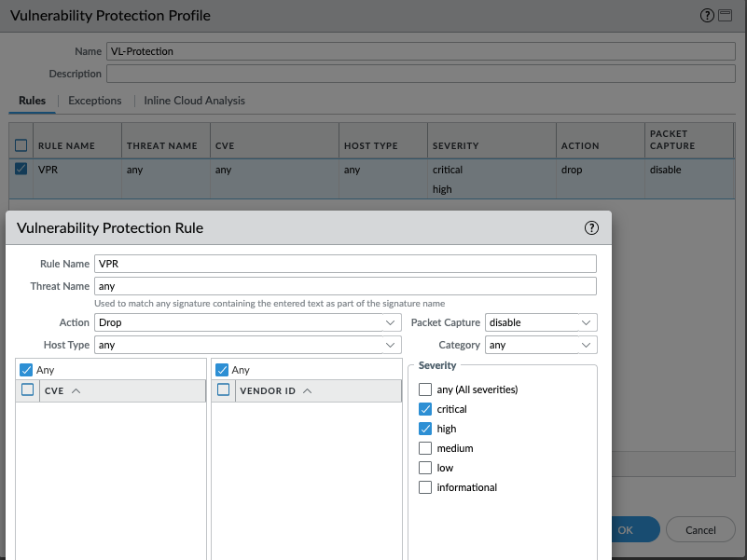Click the profile Name field VL-Protection
Screen dimensions: 747x560
click(x=421, y=51)
